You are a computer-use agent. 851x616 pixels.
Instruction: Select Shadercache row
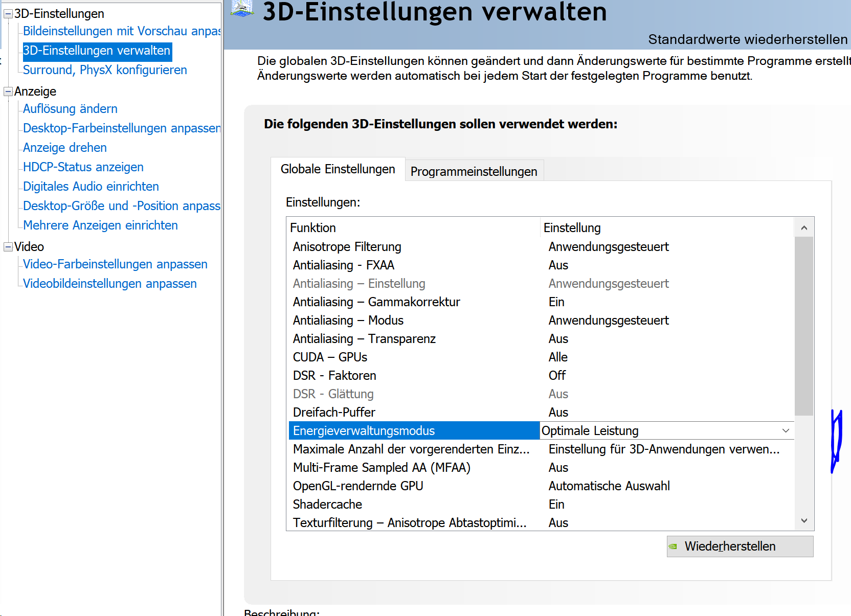(x=541, y=505)
